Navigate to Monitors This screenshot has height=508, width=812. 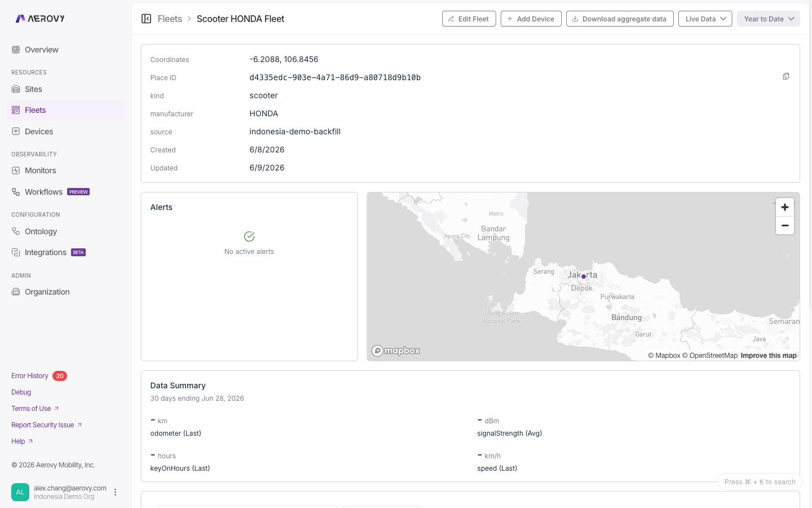(65, 170)
